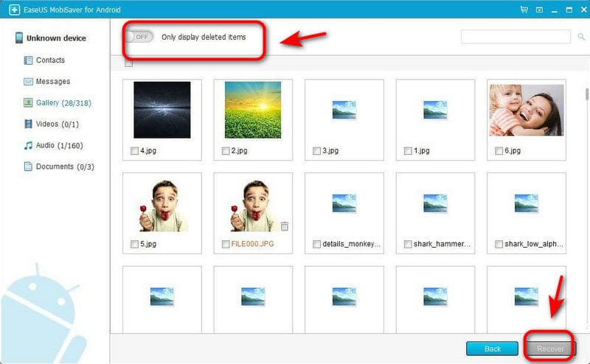Select the Gallery (28/318) category
Viewport: 590px width, 364px height.
point(63,103)
